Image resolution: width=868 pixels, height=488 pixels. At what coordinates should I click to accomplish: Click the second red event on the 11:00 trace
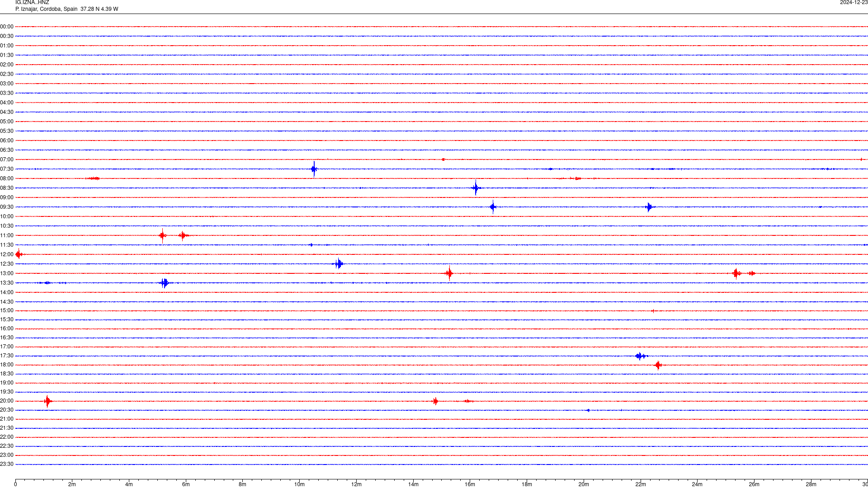pyautogui.click(x=183, y=235)
